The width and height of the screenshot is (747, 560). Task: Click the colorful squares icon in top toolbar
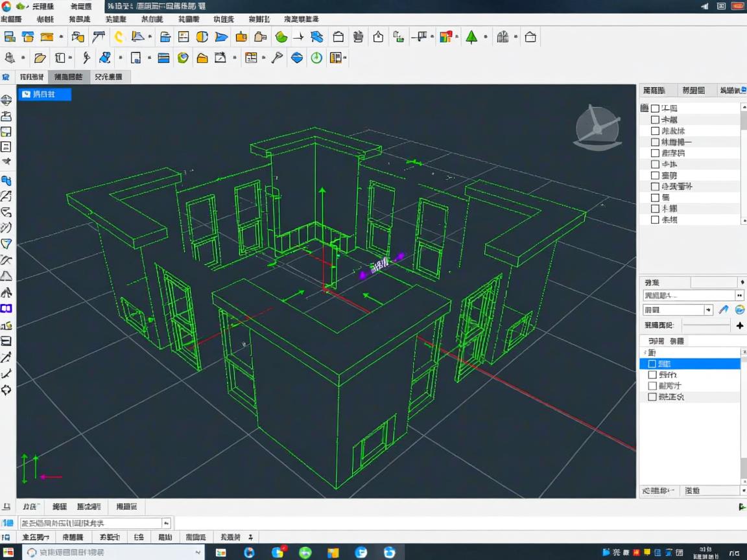click(x=445, y=37)
